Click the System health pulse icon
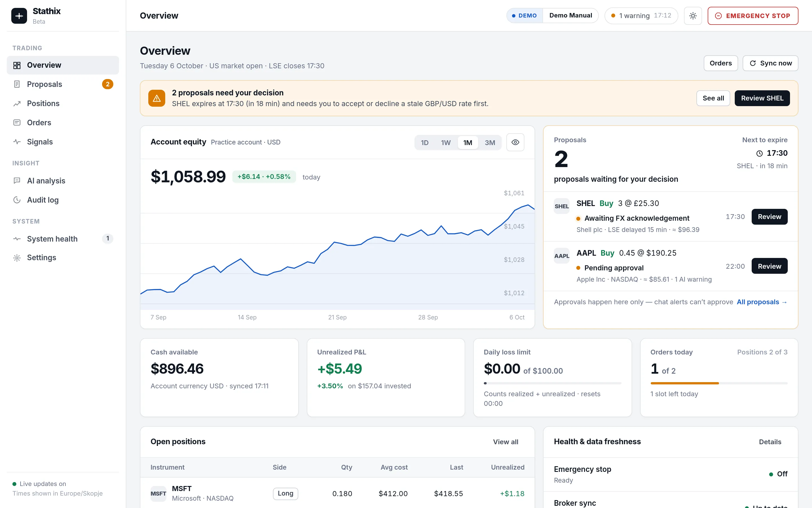 [x=17, y=239]
